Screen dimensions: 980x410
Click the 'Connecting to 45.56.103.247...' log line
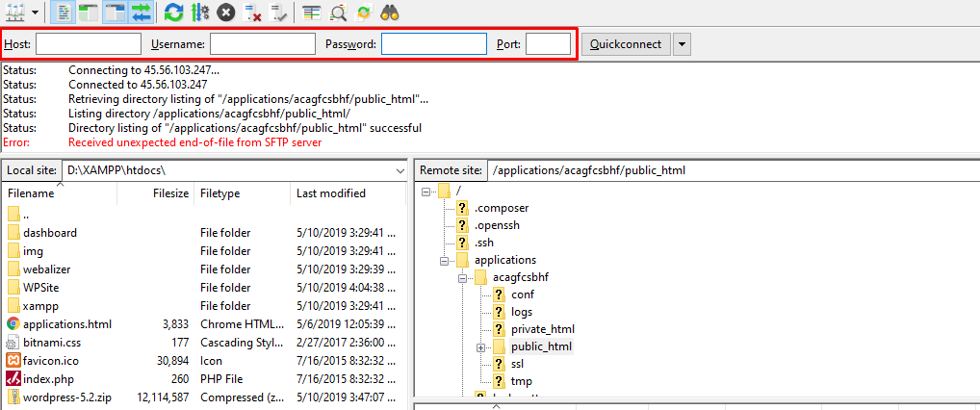tap(143, 70)
